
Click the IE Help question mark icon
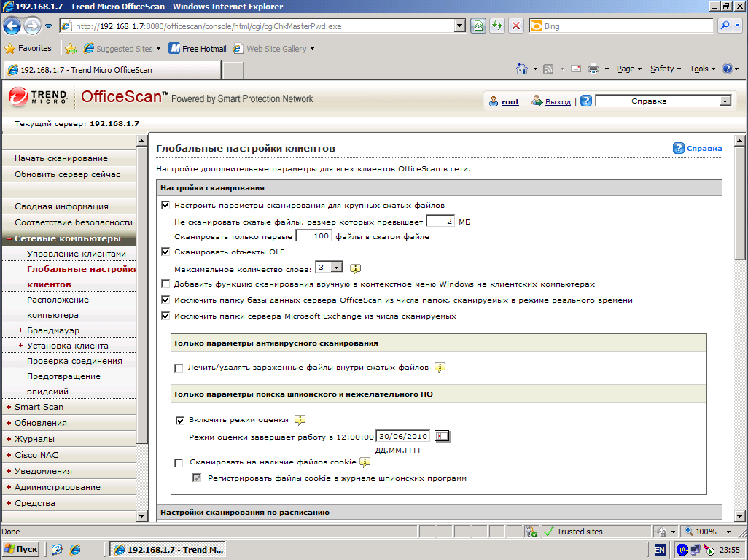pos(727,69)
